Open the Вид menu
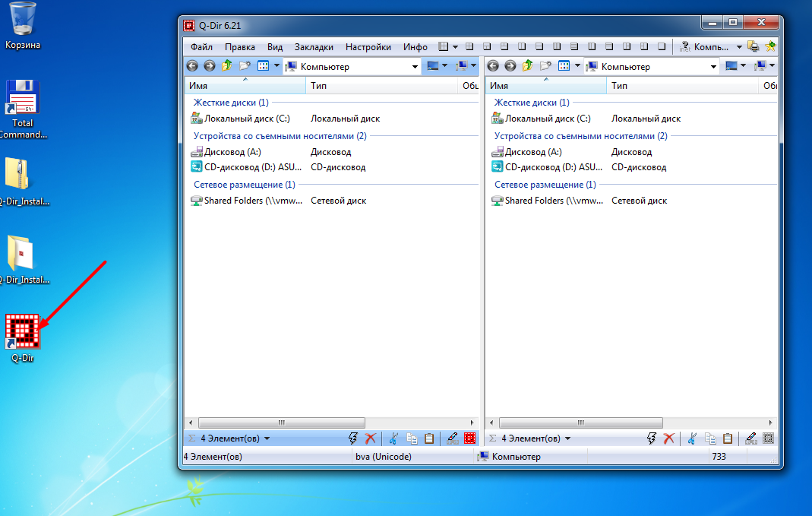 [x=275, y=46]
